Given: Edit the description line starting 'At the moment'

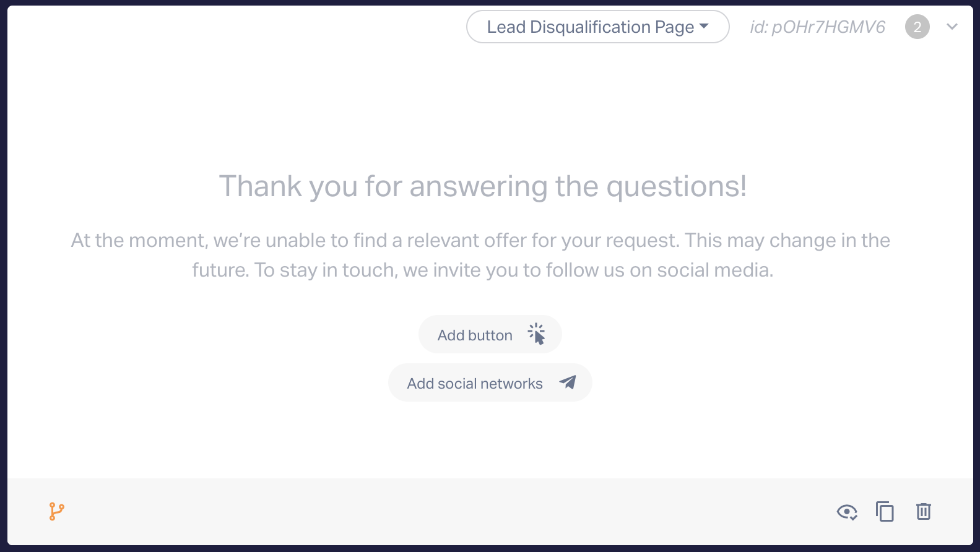Looking at the screenshot, I should tap(480, 240).
